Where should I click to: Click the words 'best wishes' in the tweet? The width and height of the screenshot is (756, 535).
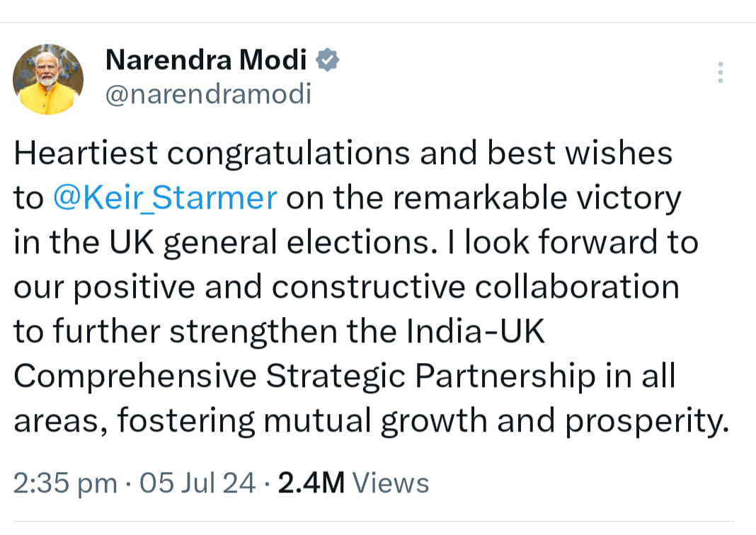(580, 154)
